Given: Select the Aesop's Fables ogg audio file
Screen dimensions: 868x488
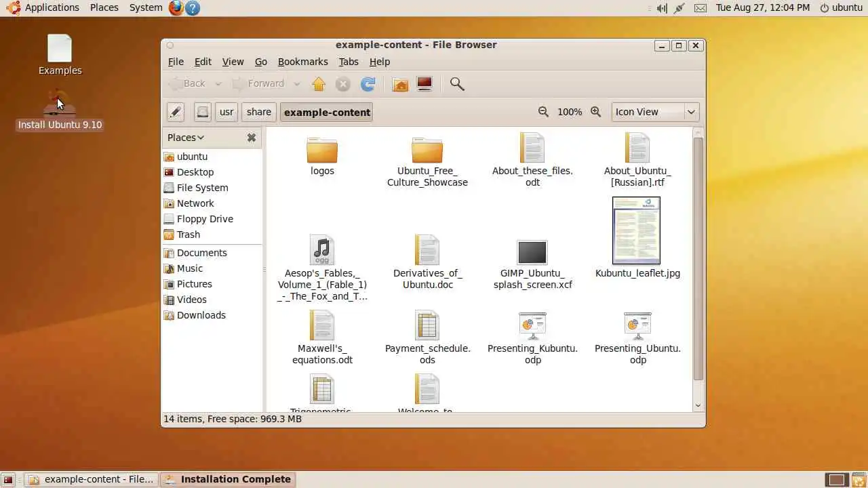Looking at the screenshot, I should (x=322, y=250).
